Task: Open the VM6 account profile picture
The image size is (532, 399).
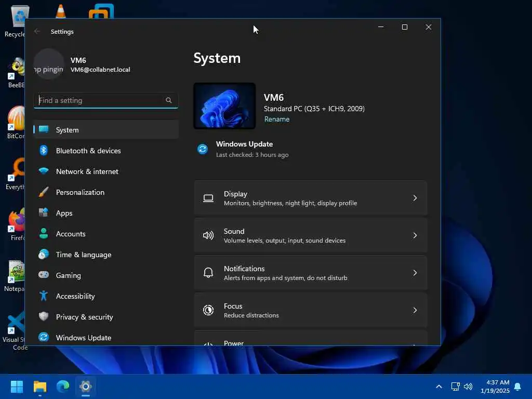Action: (x=49, y=64)
